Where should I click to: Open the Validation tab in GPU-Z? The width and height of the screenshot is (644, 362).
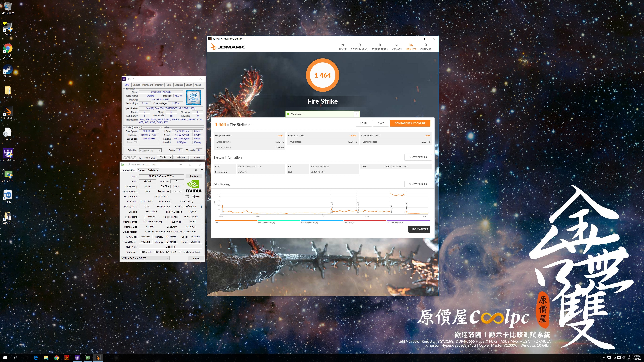[x=153, y=170]
